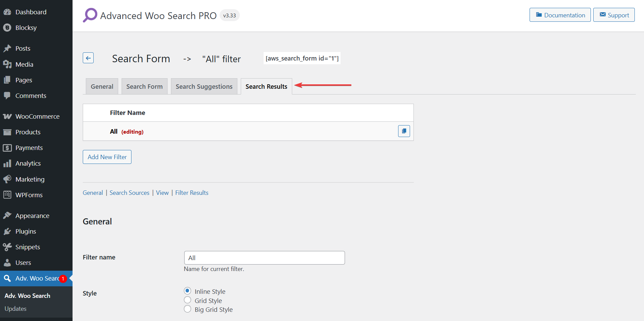This screenshot has width=644, height=321.
Task: Click the Filter Name column header
Action: pos(127,113)
